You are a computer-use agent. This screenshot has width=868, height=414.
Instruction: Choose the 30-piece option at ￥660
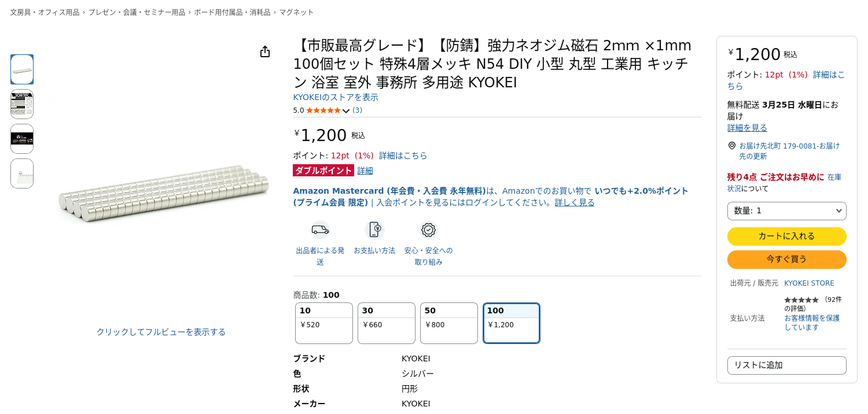point(387,323)
